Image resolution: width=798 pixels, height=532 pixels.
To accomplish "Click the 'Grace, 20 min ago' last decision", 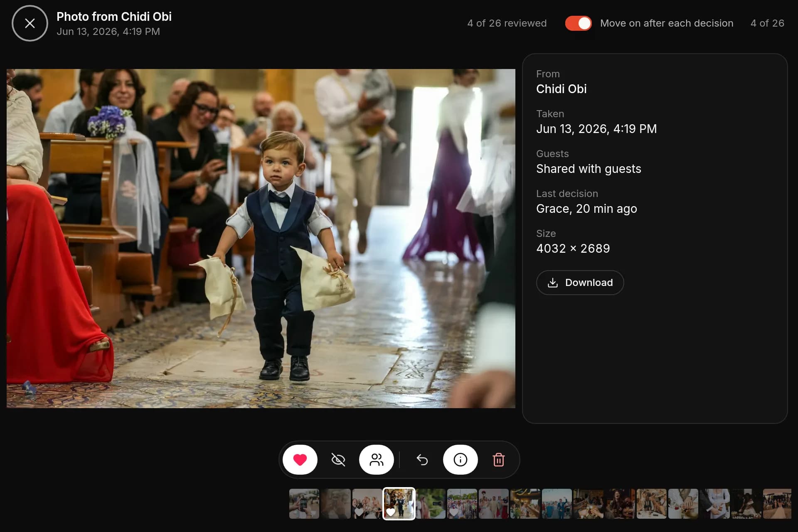I will (x=586, y=209).
